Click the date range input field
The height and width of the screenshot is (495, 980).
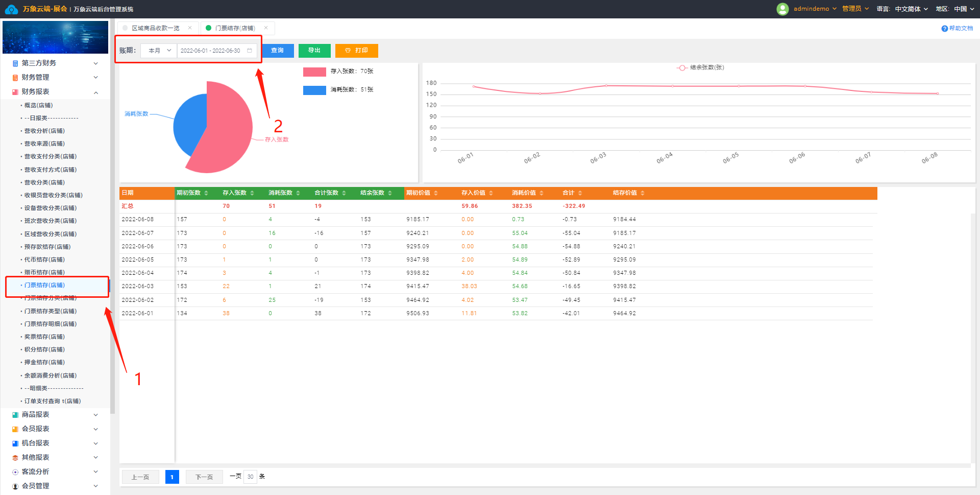click(x=217, y=51)
